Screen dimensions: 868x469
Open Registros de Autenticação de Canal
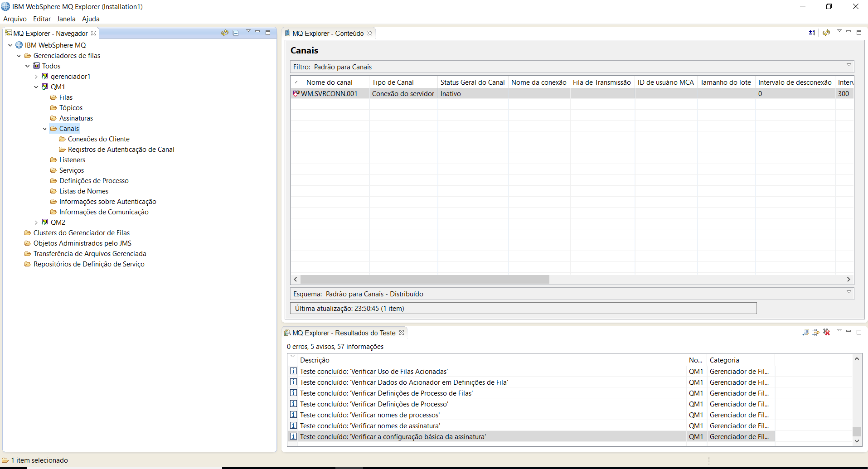pos(121,150)
